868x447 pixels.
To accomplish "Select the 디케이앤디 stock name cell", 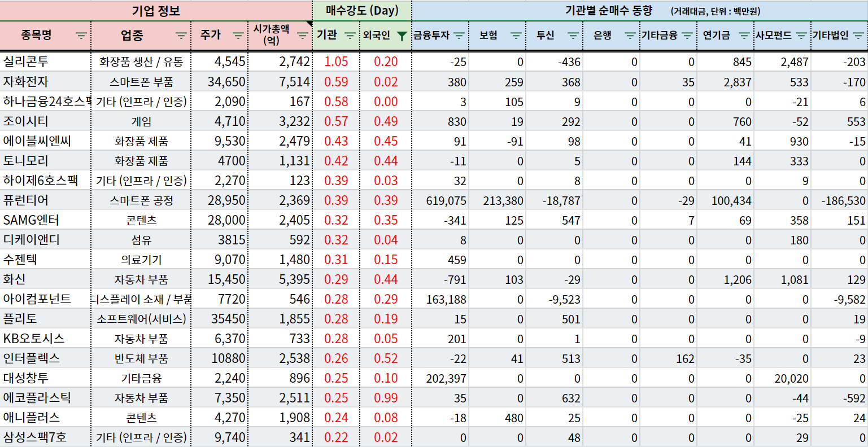I will [x=45, y=239].
